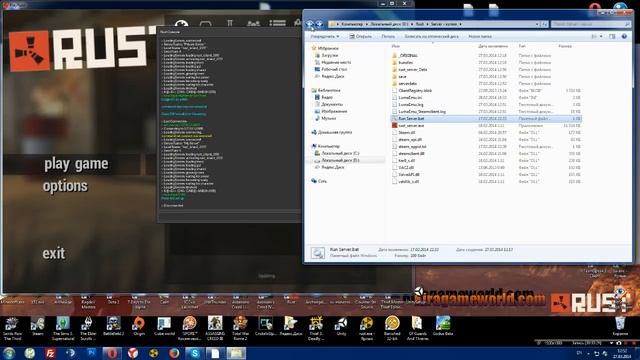This screenshot has width=640, height=360.
Task: Expand Избранное in the navigation pane
Action: (x=327, y=48)
